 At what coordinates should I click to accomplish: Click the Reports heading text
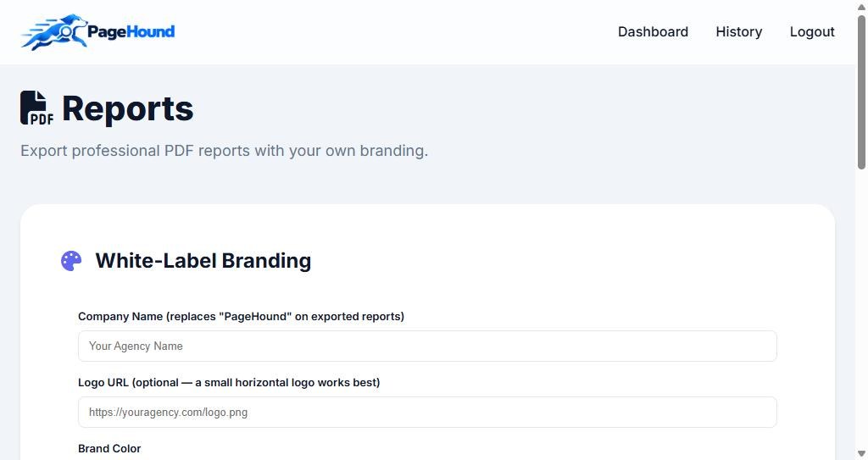[128, 108]
